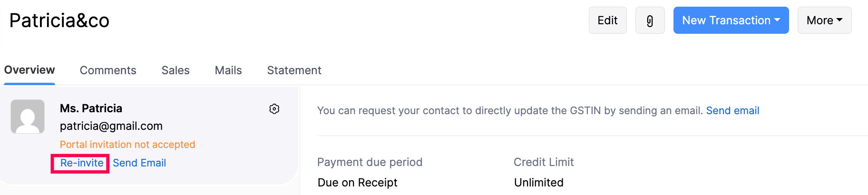Click the Portal invitation not accepted status
868x195 pixels.
pyautogui.click(x=127, y=145)
